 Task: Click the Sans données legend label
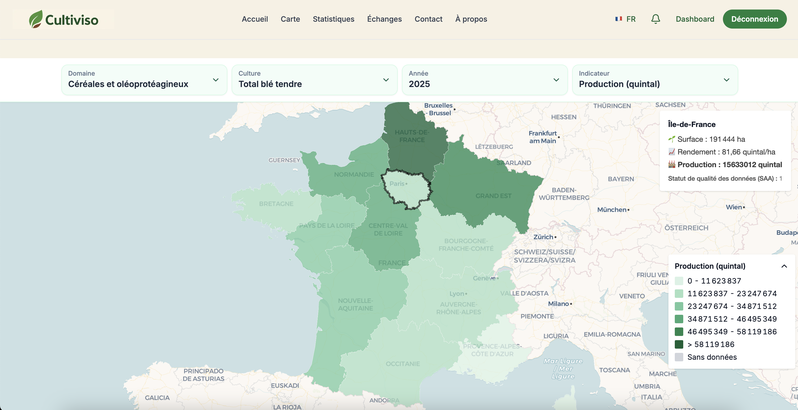pyautogui.click(x=712, y=357)
